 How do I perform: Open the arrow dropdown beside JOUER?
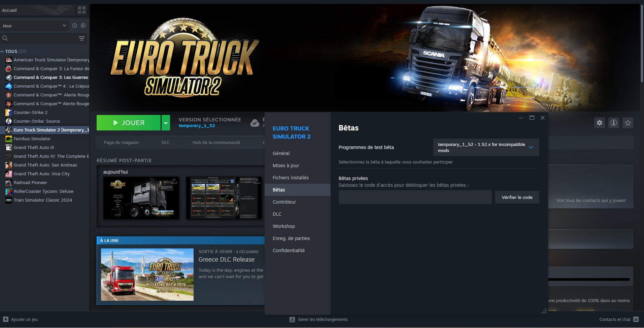pyautogui.click(x=166, y=123)
